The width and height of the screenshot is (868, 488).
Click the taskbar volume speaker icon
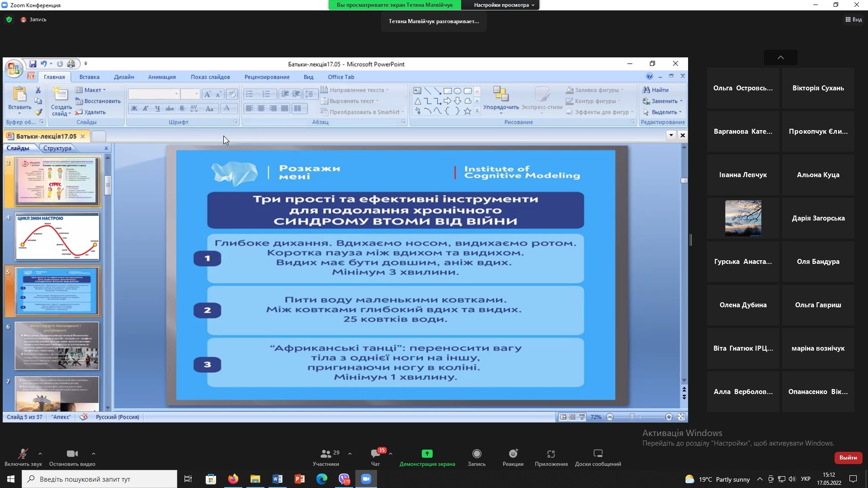[792, 479]
